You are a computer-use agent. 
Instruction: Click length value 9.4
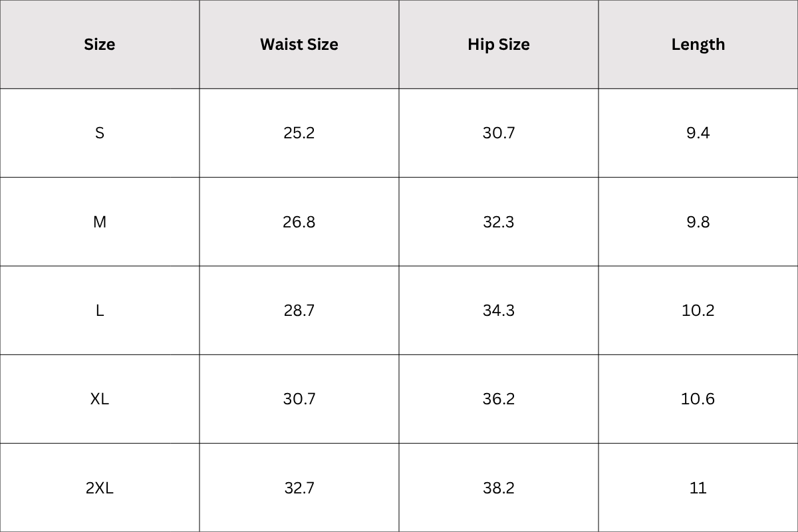pyautogui.click(x=698, y=133)
